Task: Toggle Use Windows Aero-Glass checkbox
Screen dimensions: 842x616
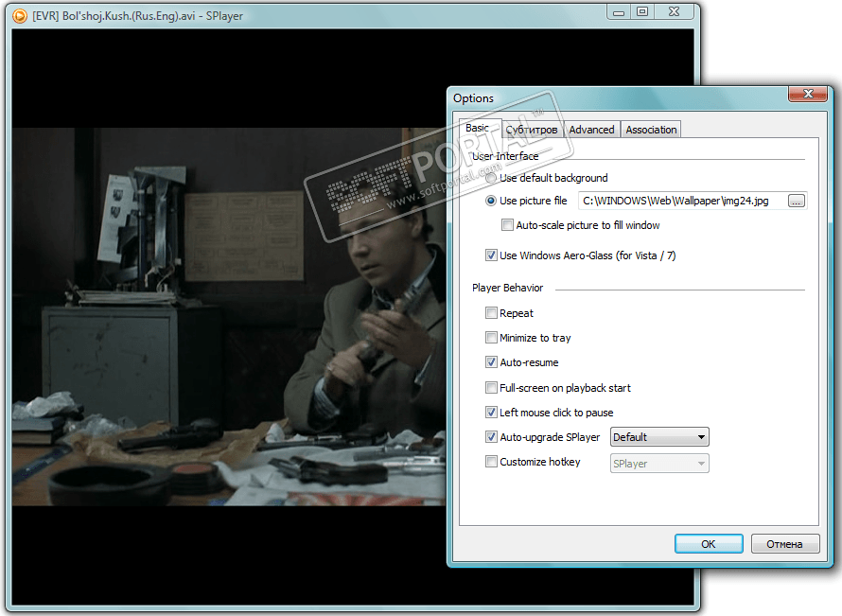Action: click(x=491, y=255)
